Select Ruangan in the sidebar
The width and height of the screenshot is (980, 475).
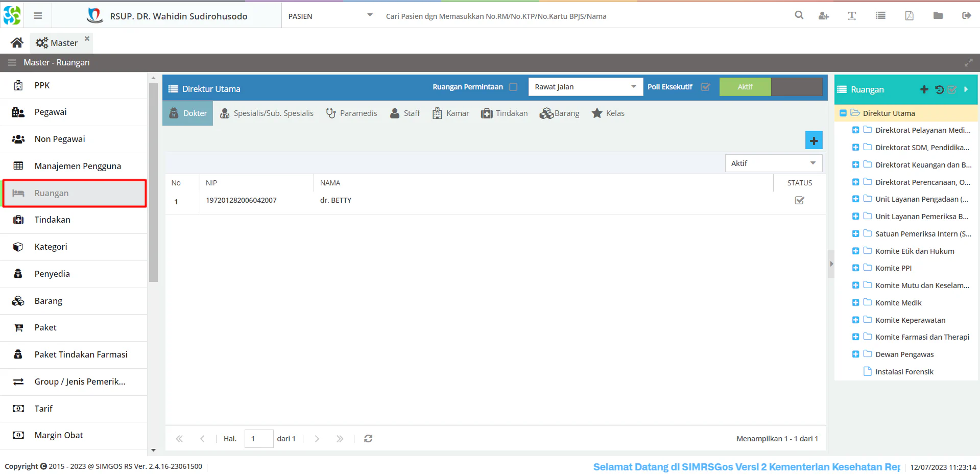[x=75, y=193]
